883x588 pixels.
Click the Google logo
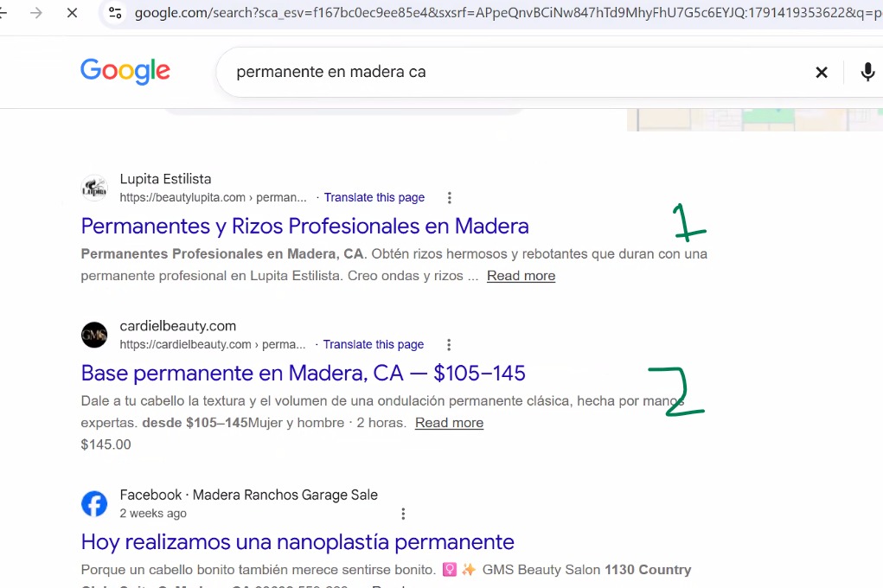(x=125, y=71)
